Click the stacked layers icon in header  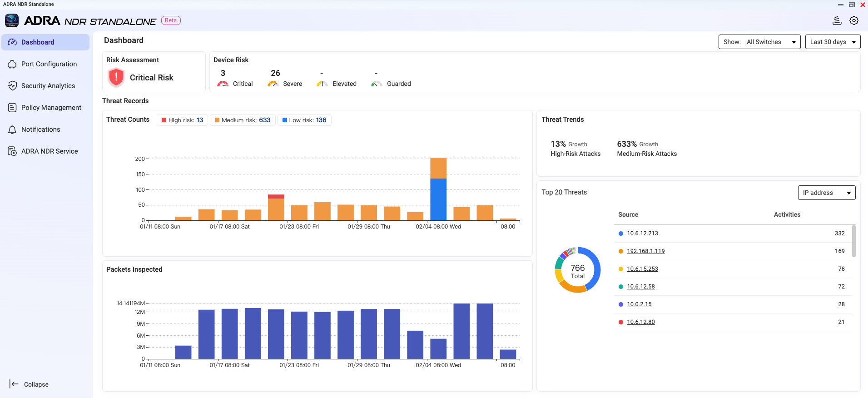837,21
